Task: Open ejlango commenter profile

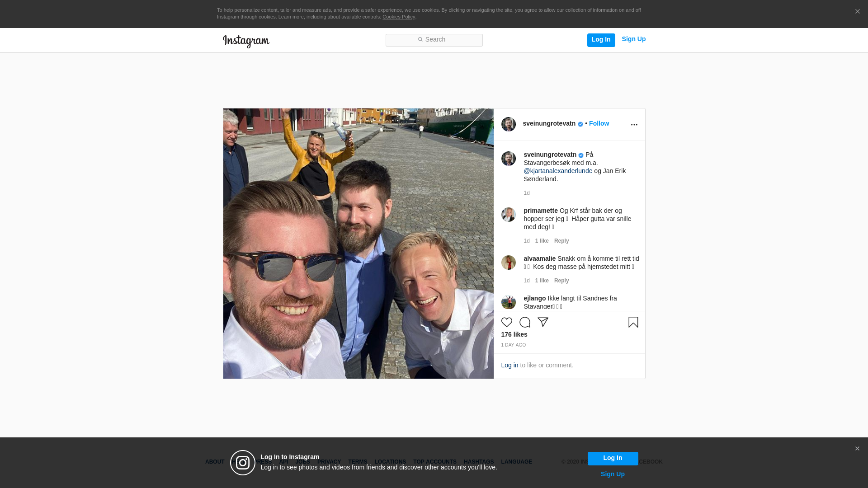Action: coord(534,298)
